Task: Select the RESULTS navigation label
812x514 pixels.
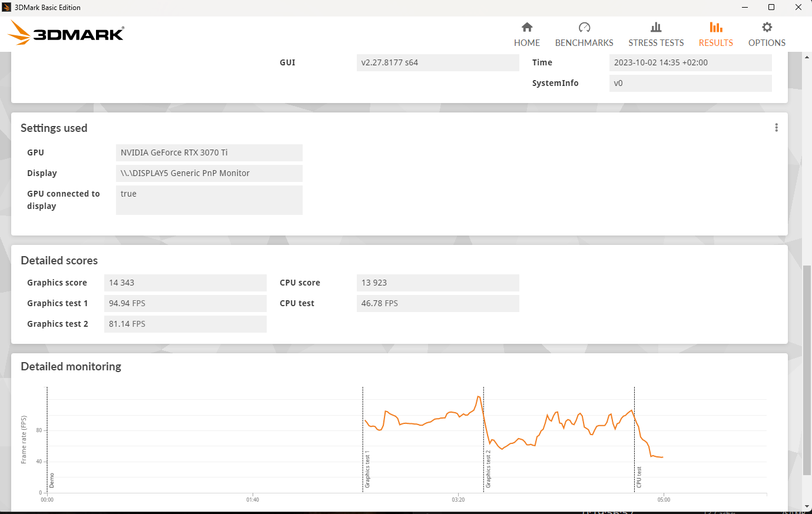Action: (x=716, y=43)
